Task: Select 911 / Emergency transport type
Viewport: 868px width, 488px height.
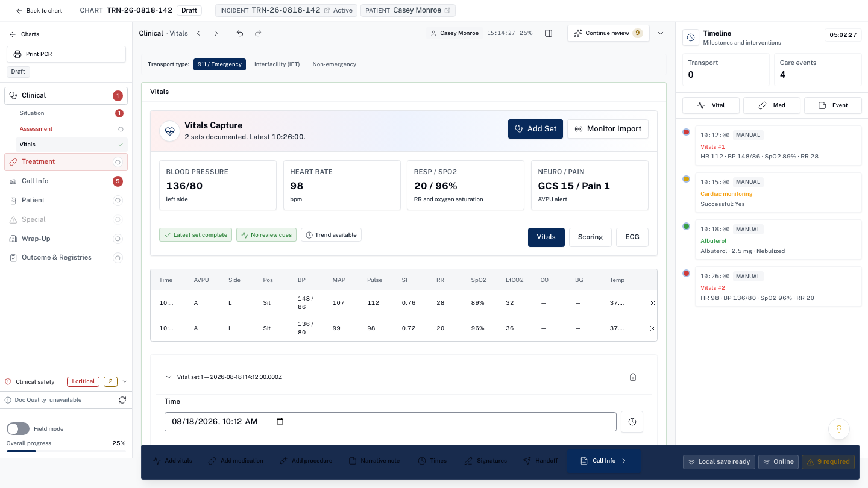Action: (219, 64)
